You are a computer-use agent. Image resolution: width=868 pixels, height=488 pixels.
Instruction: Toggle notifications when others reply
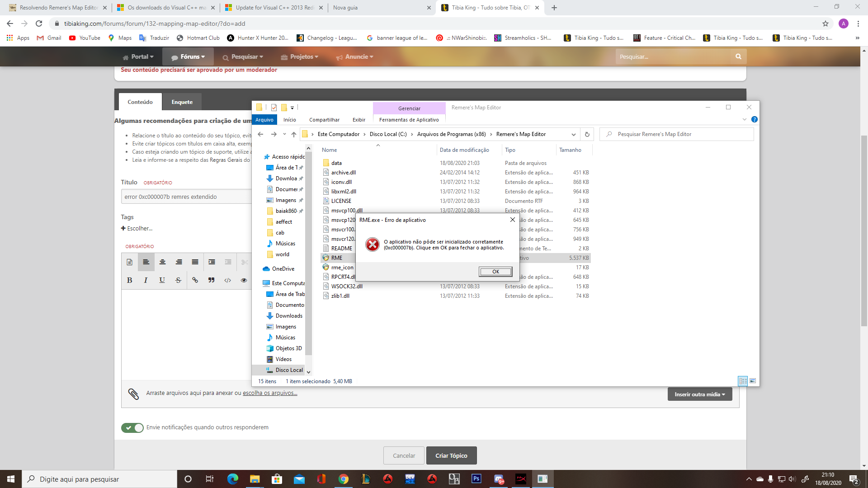(132, 427)
